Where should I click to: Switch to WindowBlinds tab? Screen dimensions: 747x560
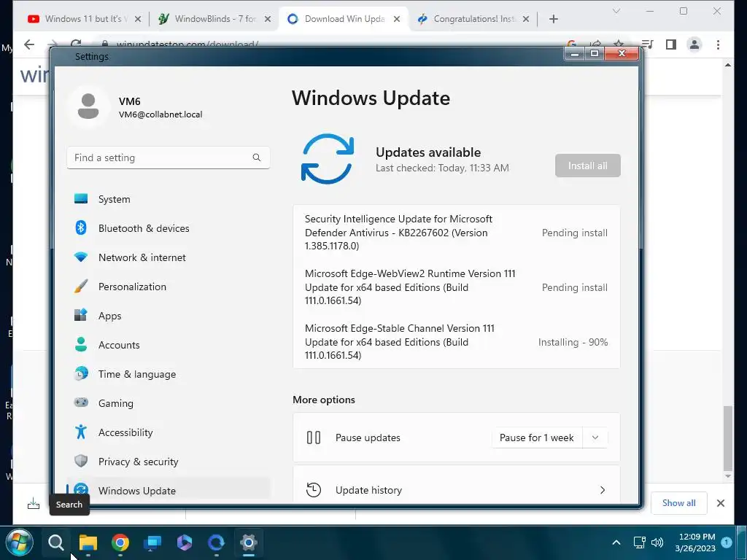pyautogui.click(x=214, y=19)
